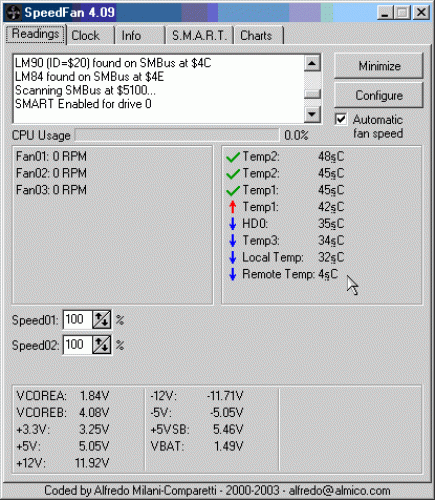435x500 pixels.
Task: Close the SpeedFan window
Action: tap(421, 13)
